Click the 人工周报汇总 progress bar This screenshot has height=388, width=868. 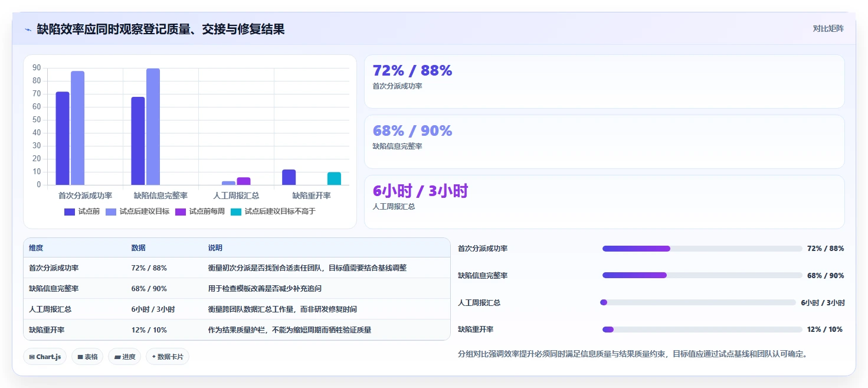(x=698, y=302)
